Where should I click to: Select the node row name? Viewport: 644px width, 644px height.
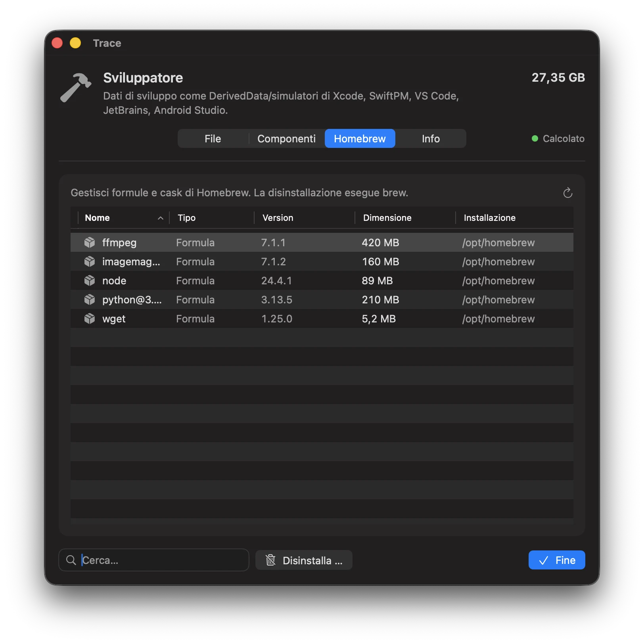[x=114, y=281]
